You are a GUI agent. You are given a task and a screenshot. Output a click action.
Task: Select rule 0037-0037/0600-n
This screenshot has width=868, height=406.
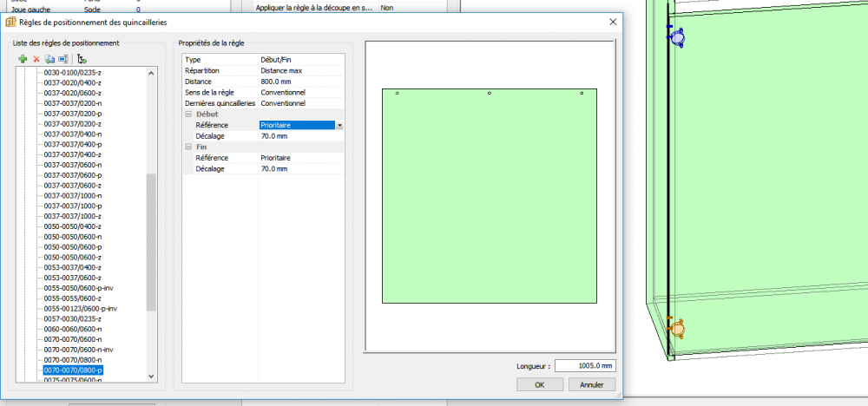73,165
